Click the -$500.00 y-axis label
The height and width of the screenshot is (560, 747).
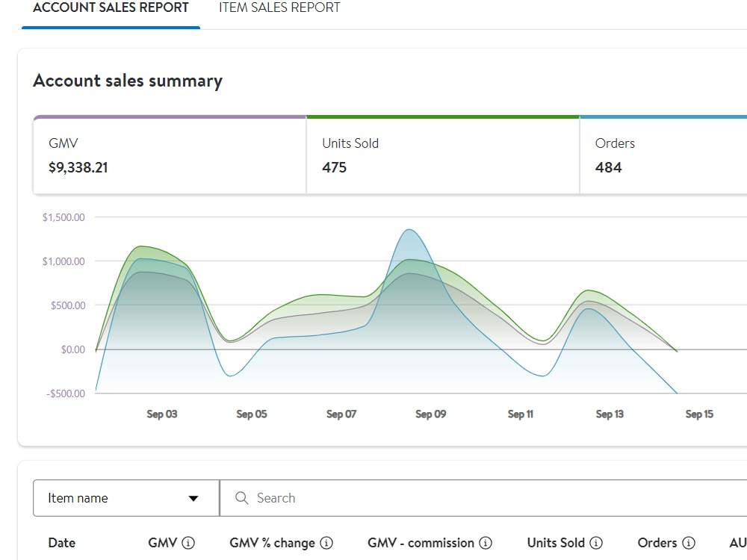click(66, 393)
